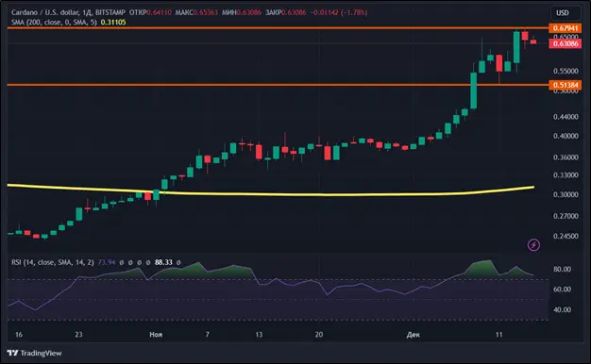Image resolution: width=591 pixels, height=364 pixels.
Task: Select the lower orange horizontal support line
Action: 278,85
